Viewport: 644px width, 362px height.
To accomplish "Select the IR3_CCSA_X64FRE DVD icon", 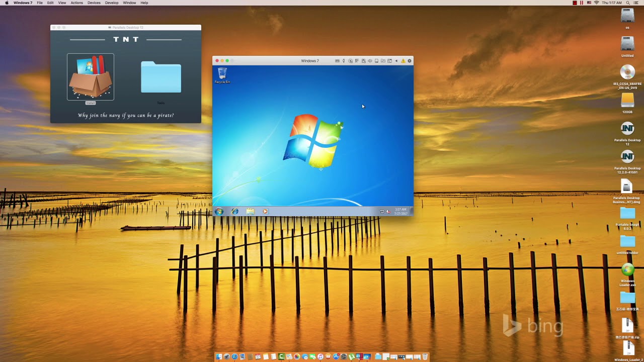I will point(627,73).
